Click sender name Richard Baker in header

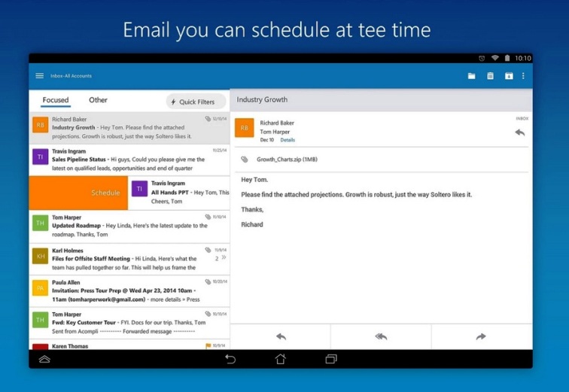[277, 123]
